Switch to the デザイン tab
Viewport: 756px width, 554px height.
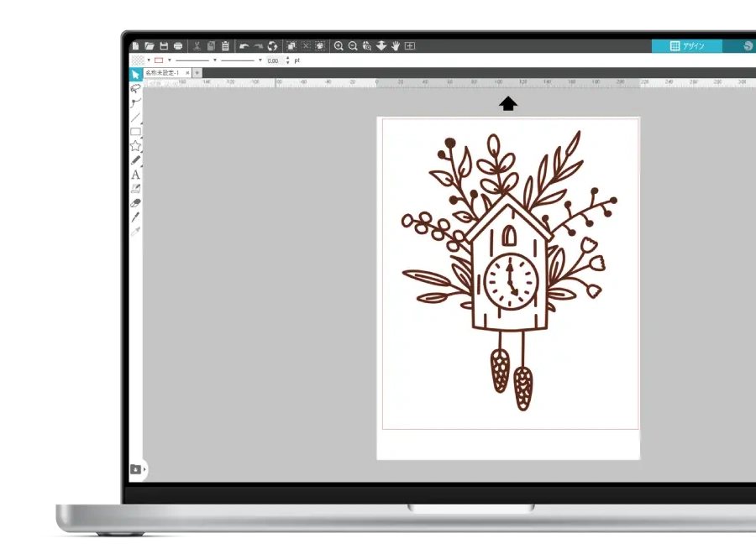coord(686,46)
